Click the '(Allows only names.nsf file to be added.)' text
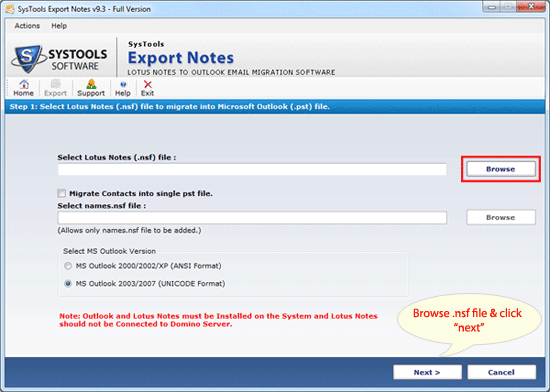The height and width of the screenshot is (392, 550). coord(129,230)
